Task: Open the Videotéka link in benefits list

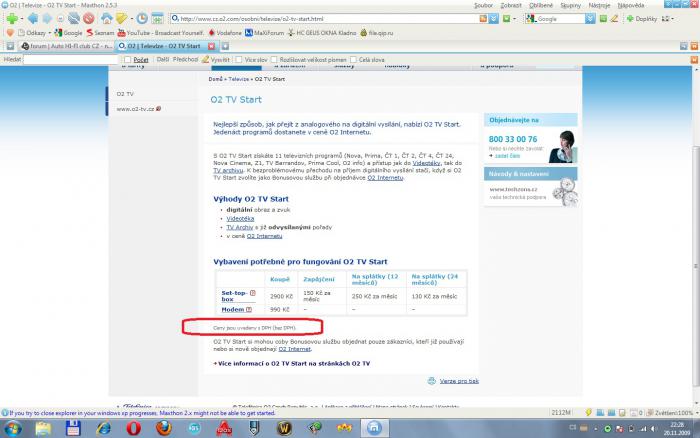Action: 240,218
